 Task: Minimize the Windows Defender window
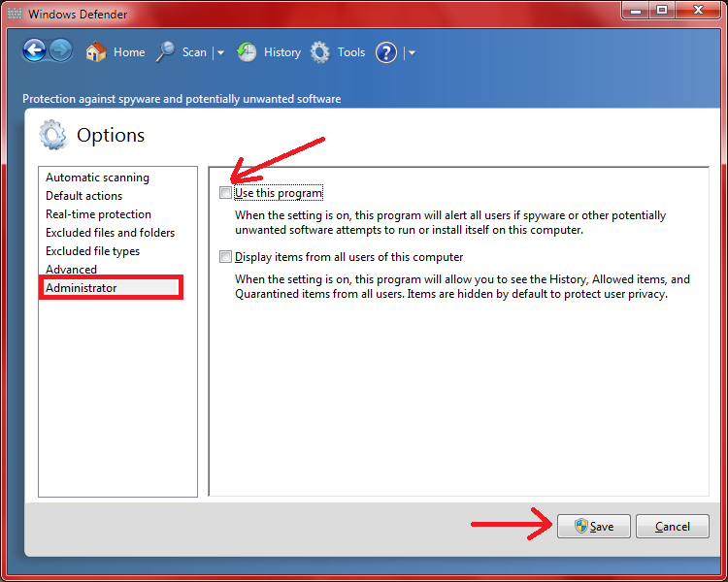(x=636, y=11)
